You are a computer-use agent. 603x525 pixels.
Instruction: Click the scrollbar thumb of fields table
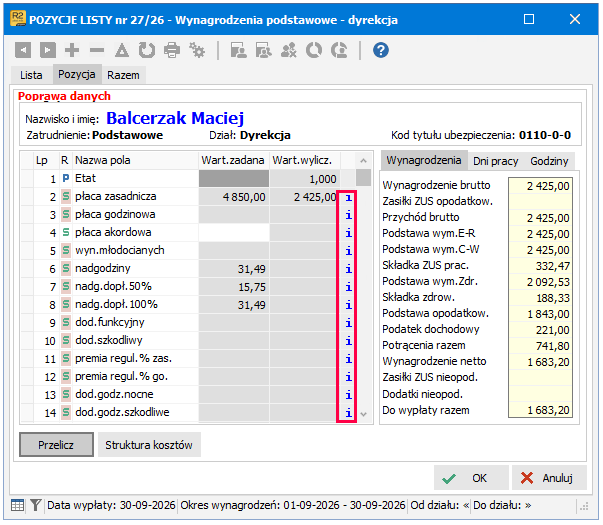[363, 178]
